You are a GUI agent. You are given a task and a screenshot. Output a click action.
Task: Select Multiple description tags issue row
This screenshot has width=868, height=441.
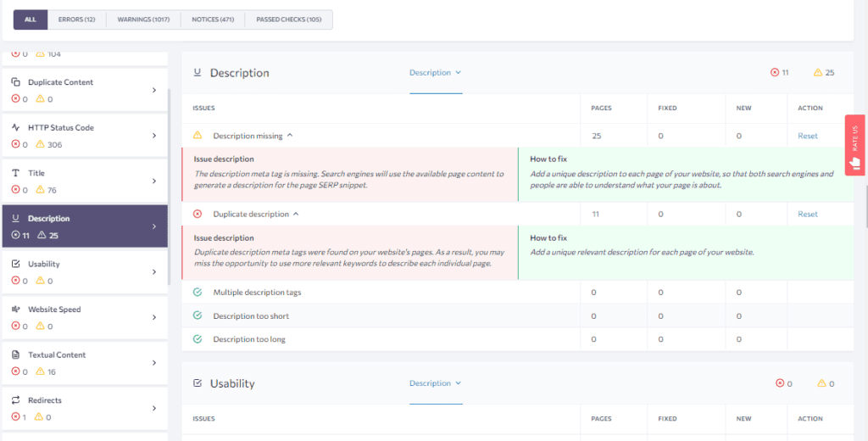pos(518,292)
